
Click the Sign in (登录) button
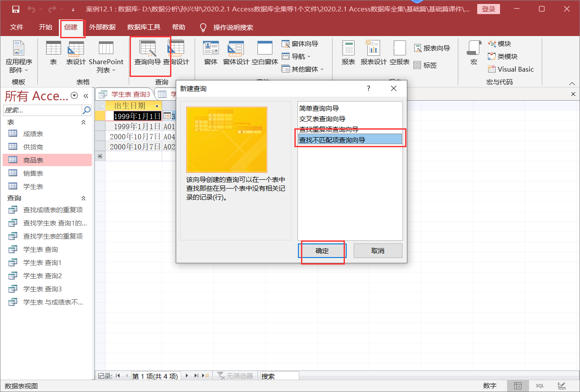coord(488,9)
